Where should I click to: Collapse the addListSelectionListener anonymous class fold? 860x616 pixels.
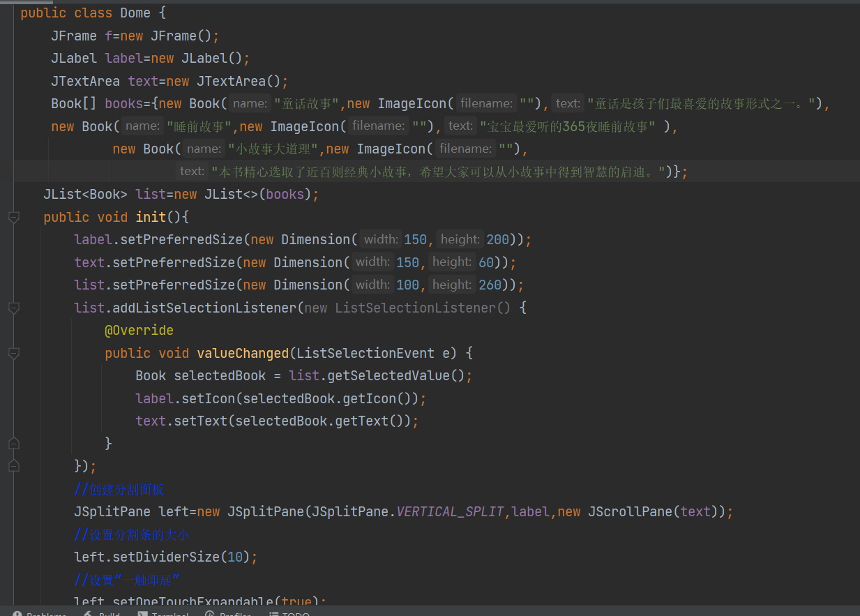pos(13,308)
